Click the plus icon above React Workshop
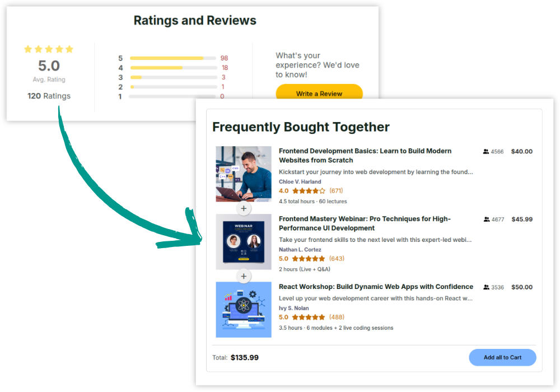This screenshot has width=560, height=392. click(244, 276)
